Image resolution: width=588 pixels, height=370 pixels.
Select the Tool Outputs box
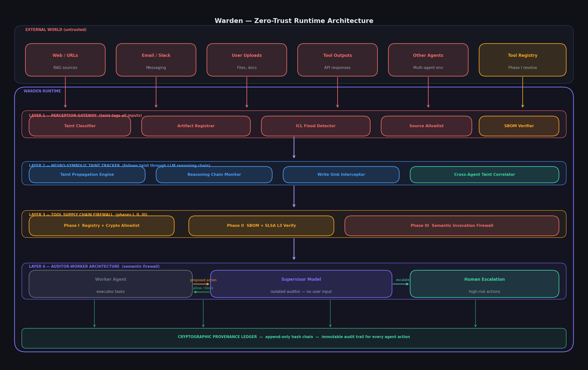click(337, 60)
